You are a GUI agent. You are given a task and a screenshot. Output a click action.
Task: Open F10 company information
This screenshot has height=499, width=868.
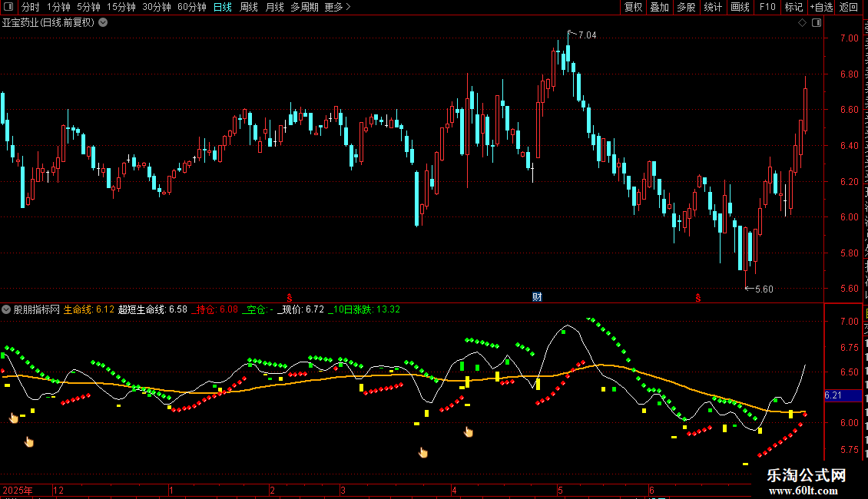(x=767, y=7)
